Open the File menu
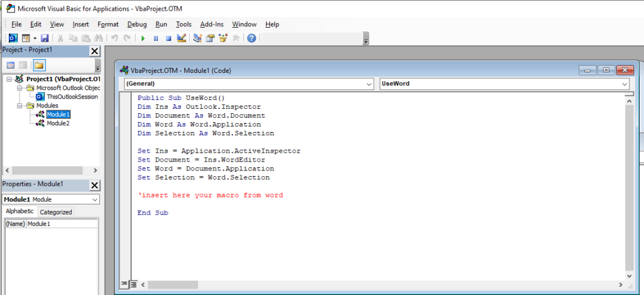This screenshot has width=644, height=295. coord(16,25)
